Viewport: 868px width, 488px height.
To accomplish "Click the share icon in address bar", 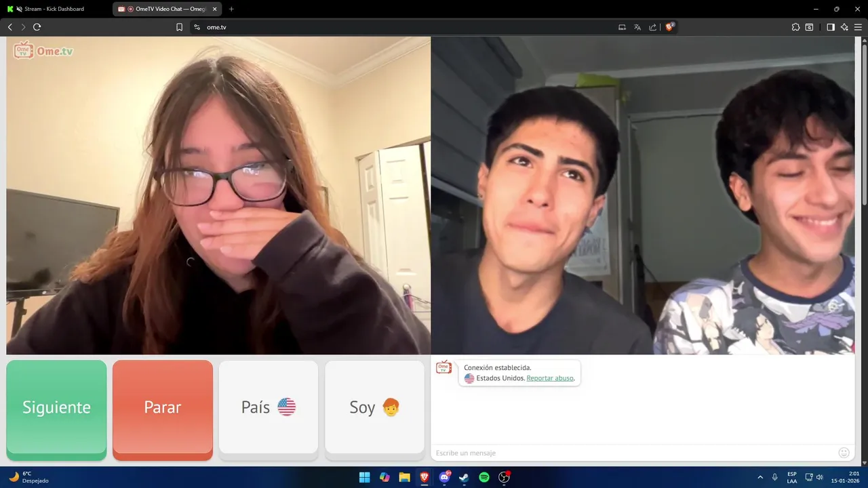I will coord(652,27).
